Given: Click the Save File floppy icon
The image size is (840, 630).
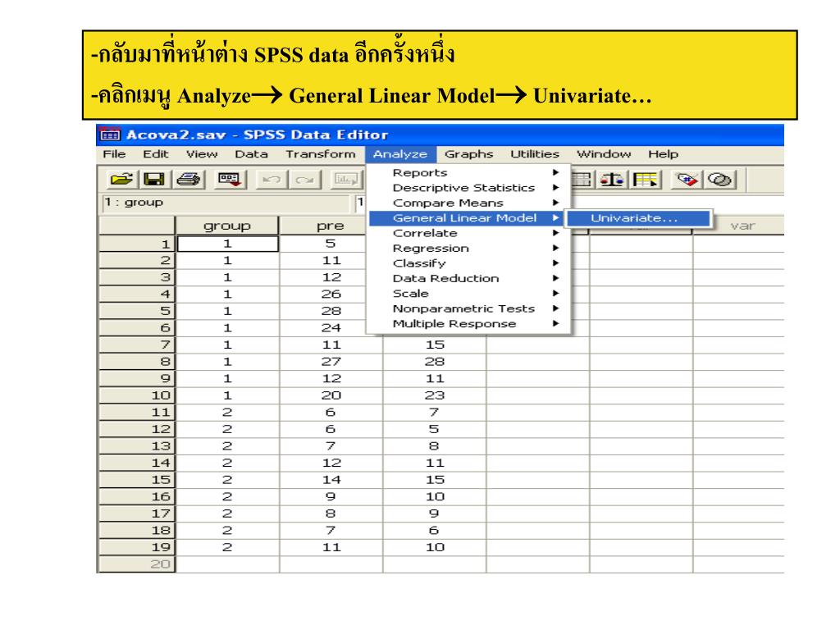Looking at the screenshot, I should 154,180.
